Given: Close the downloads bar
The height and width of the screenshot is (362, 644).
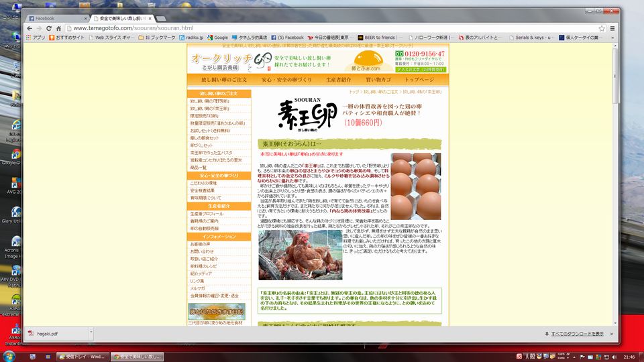Looking at the screenshot, I should [612, 334].
